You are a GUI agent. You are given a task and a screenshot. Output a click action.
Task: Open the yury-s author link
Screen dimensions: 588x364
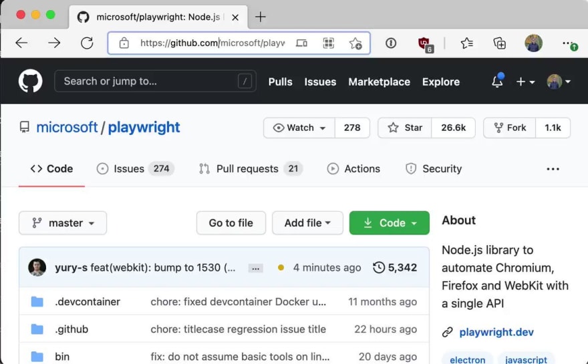(71, 268)
